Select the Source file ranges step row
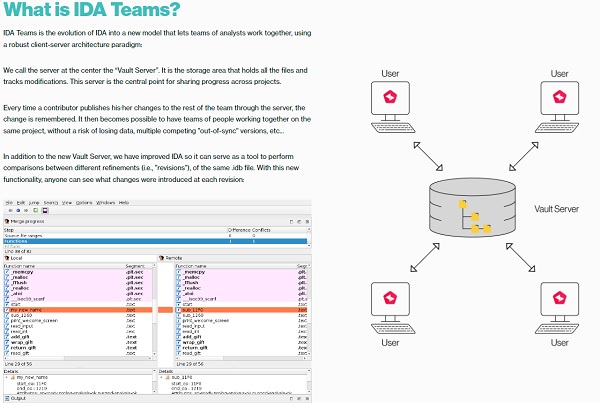The height and width of the screenshot is (403, 600). (x=155, y=236)
